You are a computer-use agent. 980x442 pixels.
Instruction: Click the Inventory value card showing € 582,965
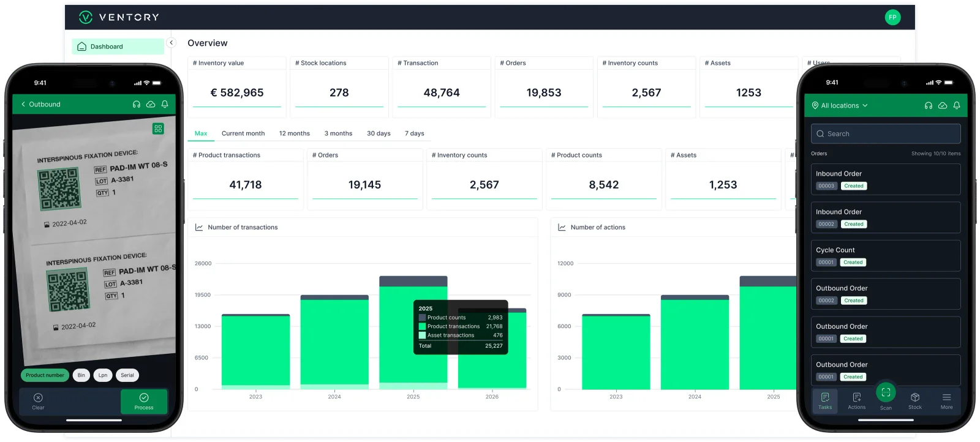click(237, 88)
